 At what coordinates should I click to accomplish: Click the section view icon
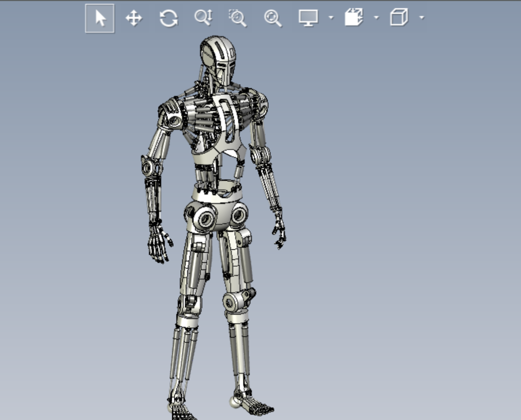pyautogui.click(x=354, y=17)
